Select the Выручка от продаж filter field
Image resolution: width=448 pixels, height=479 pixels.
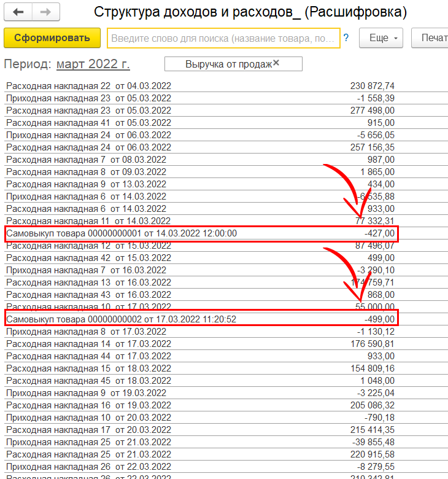(x=227, y=64)
